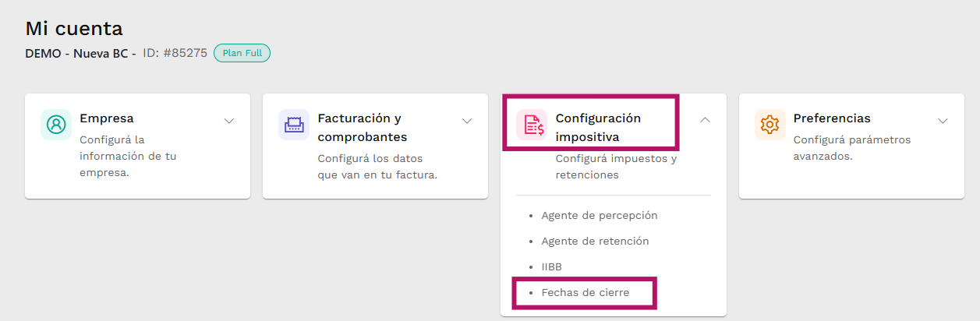Expand the Preferencias card chevron
Screen dimensions: 980x321
pos(943,121)
